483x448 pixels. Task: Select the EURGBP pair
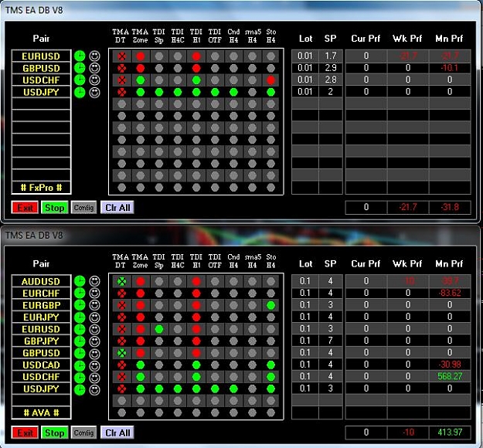(x=41, y=305)
